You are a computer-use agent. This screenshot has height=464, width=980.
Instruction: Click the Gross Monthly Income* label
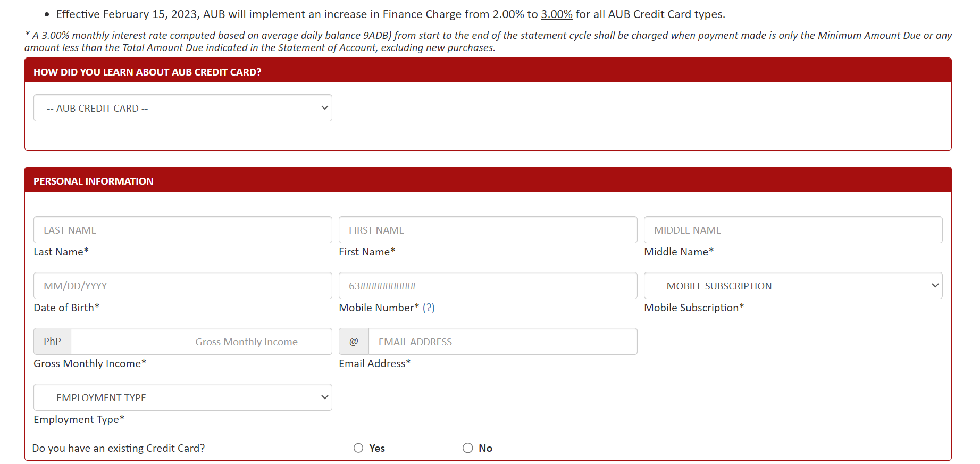tap(90, 363)
